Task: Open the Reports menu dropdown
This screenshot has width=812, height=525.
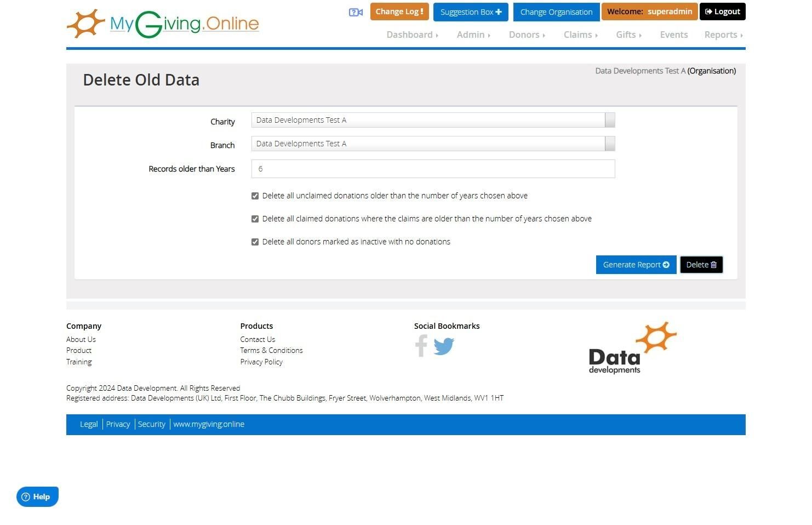Action: click(x=723, y=35)
